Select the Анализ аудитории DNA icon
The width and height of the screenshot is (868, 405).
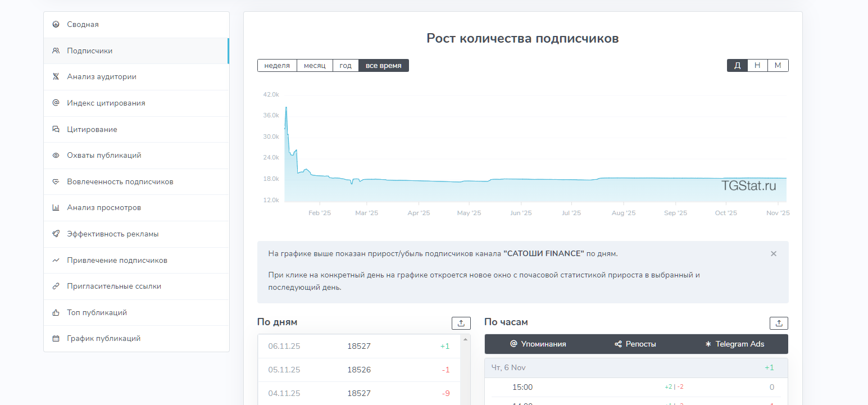coord(56,77)
